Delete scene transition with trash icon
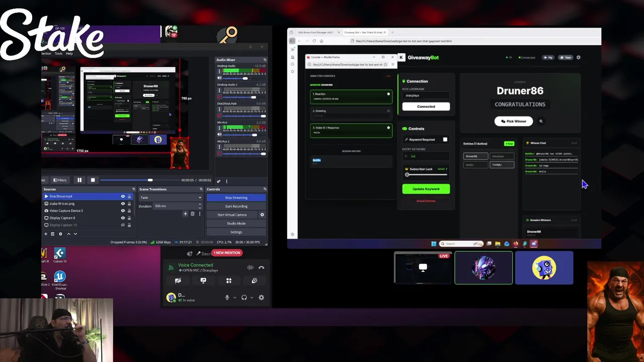This screenshot has height=362, width=644. (192, 214)
